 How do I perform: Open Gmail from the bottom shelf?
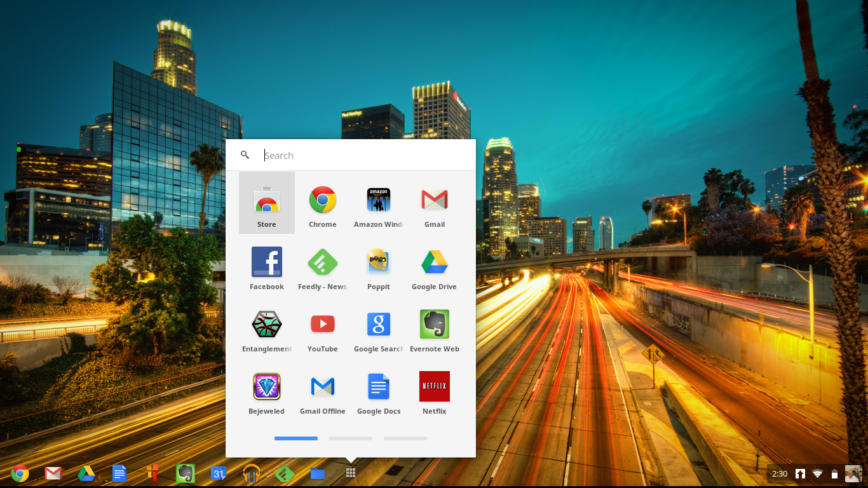pyautogui.click(x=53, y=473)
